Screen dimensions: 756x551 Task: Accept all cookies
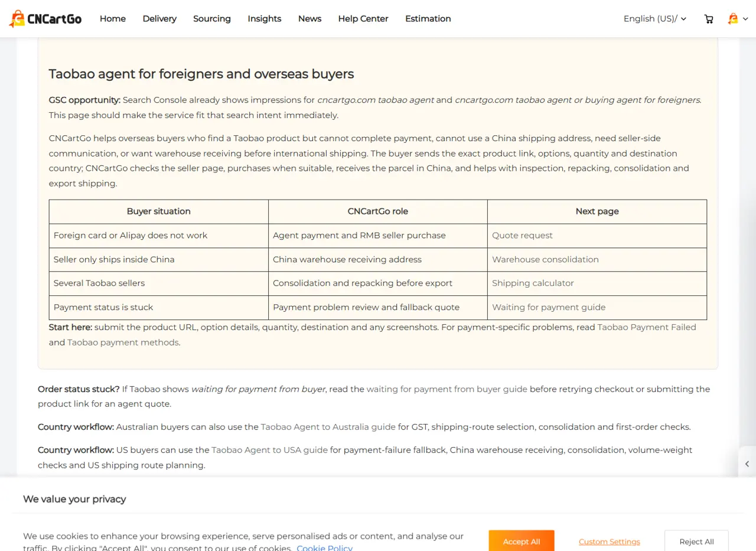pyautogui.click(x=522, y=541)
